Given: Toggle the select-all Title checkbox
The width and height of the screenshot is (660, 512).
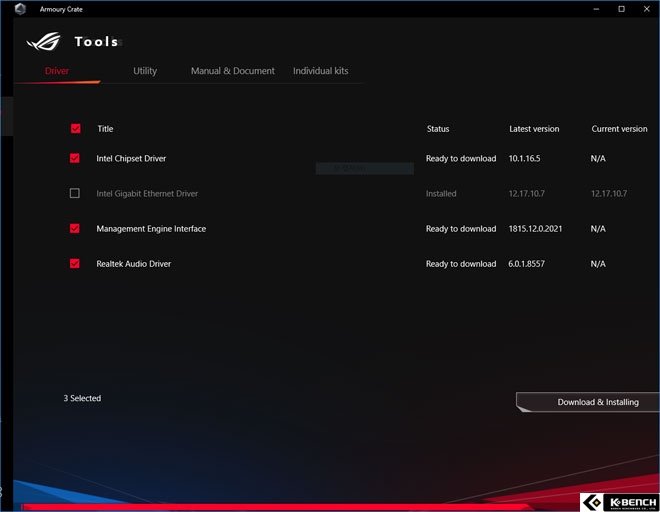Looking at the screenshot, I should pos(76,128).
